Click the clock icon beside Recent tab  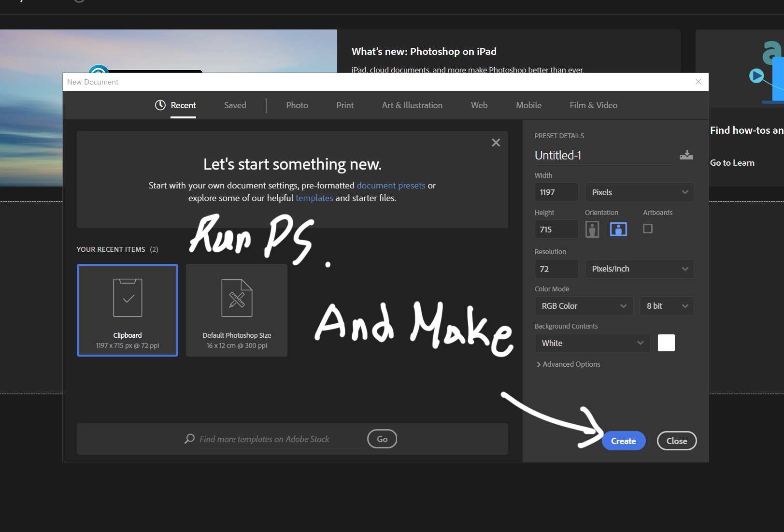tap(159, 105)
